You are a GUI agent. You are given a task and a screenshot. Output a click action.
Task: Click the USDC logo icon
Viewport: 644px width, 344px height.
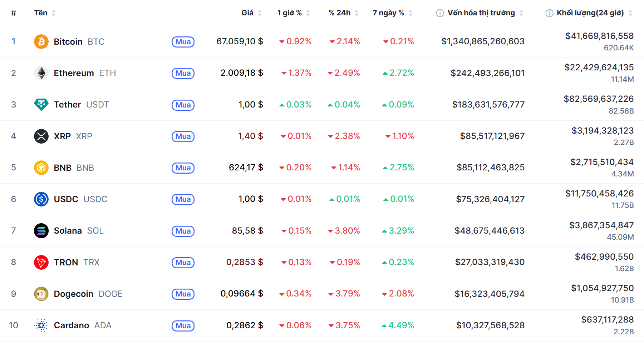pyautogui.click(x=41, y=199)
